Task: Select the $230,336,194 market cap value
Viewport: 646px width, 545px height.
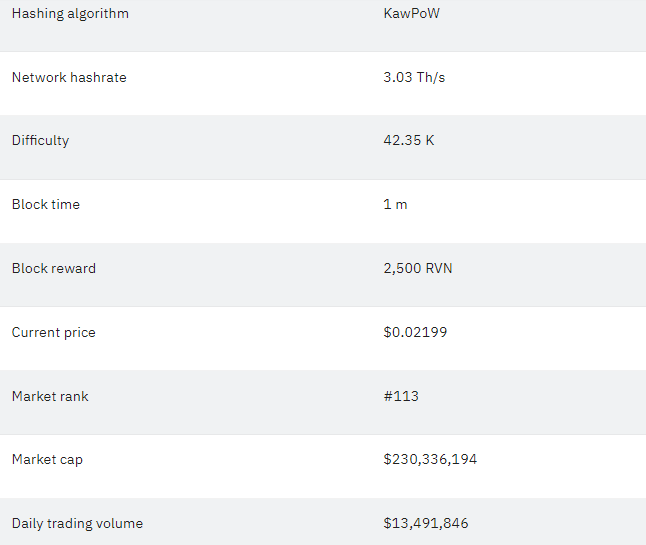Action: pyautogui.click(x=430, y=459)
